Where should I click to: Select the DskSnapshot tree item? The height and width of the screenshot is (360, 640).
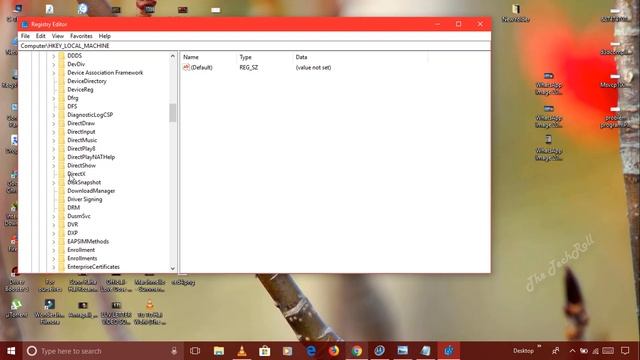click(x=84, y=182)
